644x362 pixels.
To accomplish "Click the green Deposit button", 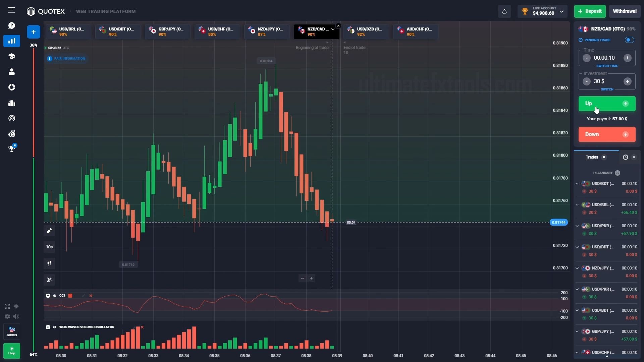I will (x=590, y=11).
